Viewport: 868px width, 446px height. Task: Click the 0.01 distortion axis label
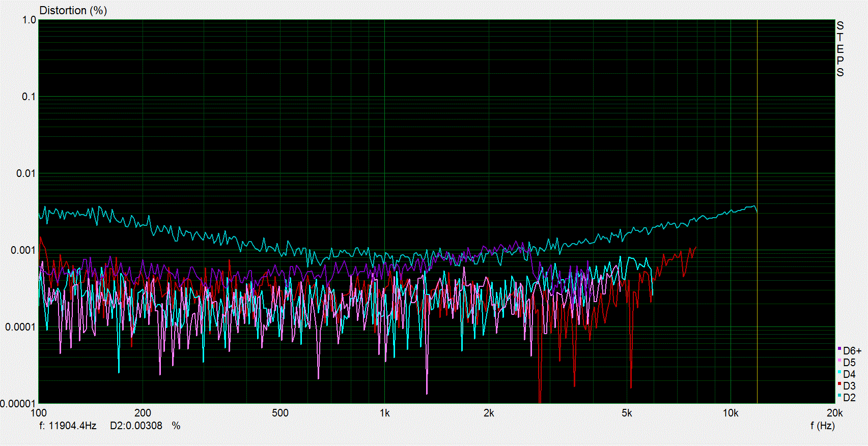tap(26, 173)
